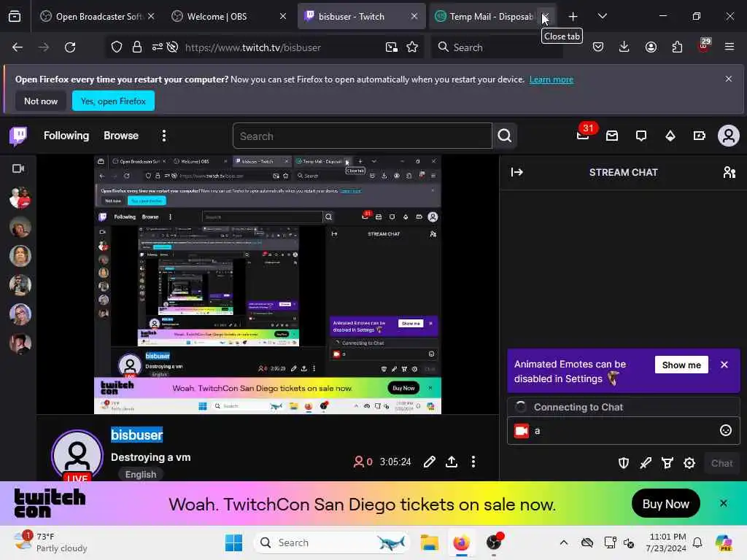Click Buy Now on TwitchCon banner
This screenshot has height=560, width=747.
coord(665,504)
